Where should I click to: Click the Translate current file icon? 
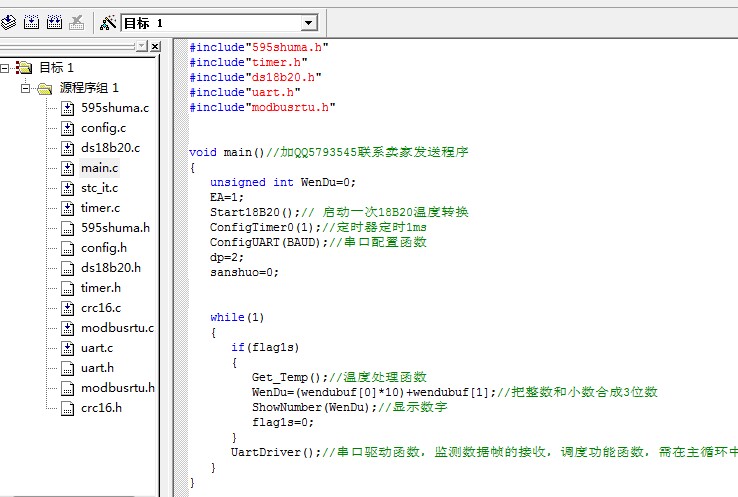click(x=8, y=22)
